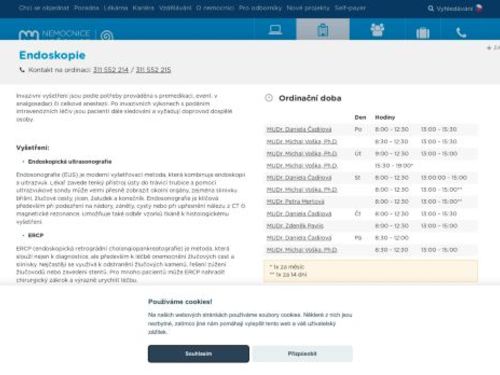The height and width of the screenshot is (375, 500).
Task: Switch language with the flag icon
Action: click(x=479, y=8)
